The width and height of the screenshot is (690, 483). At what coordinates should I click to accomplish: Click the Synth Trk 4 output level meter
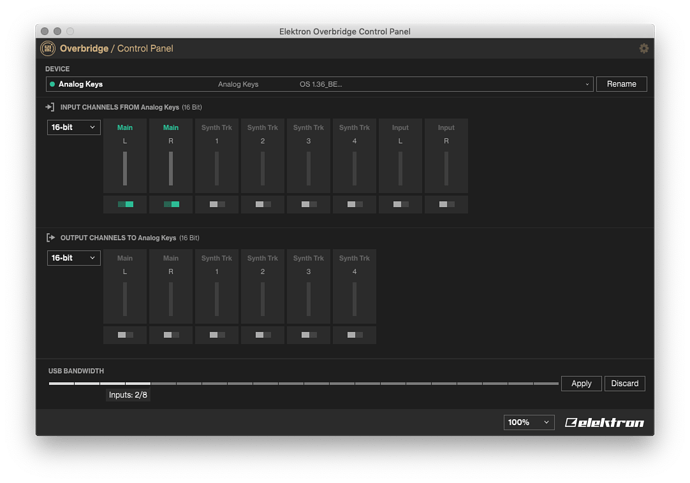tap(354, 299)
